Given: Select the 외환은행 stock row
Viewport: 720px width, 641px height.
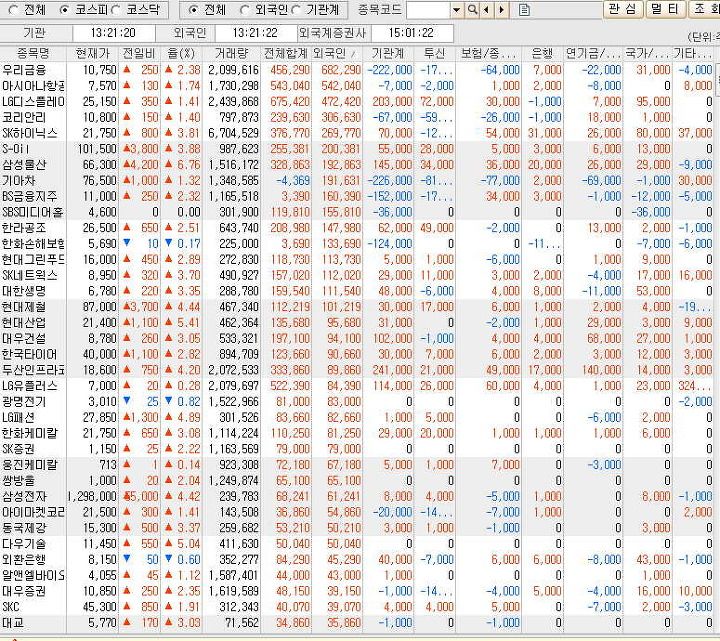Looking at the screenshot, I should click(x=356, y=560).
